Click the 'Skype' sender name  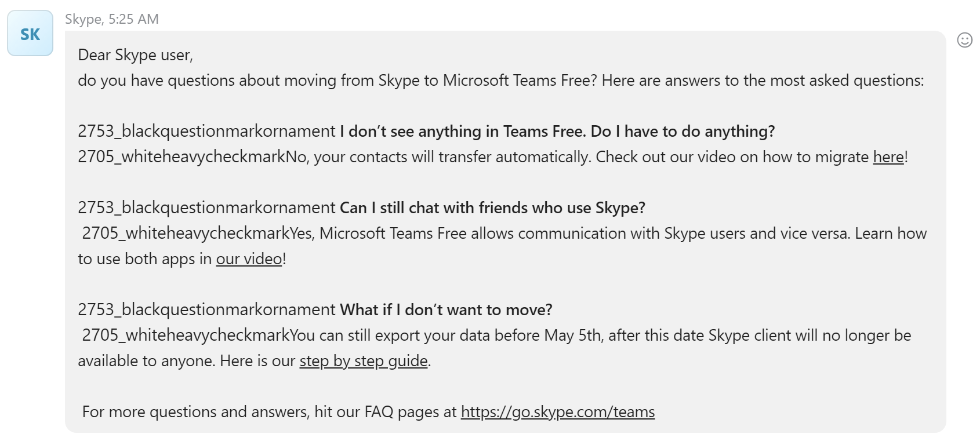83,19
